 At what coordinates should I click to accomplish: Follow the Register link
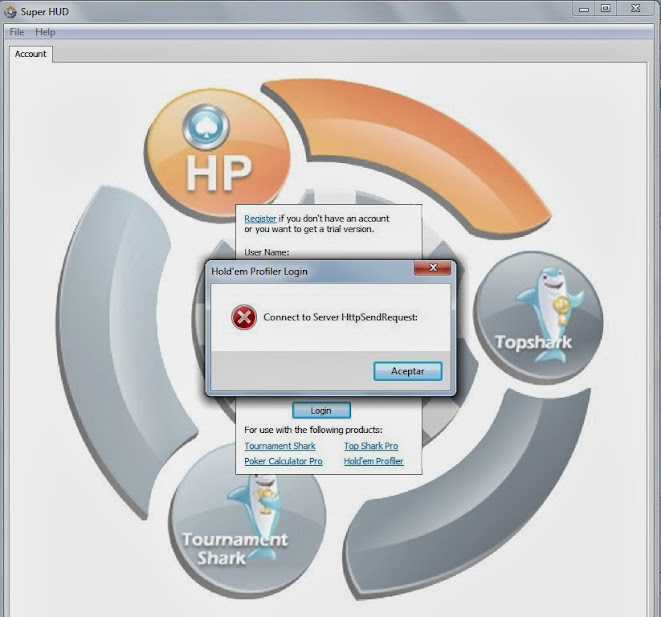tap(260, 219)
